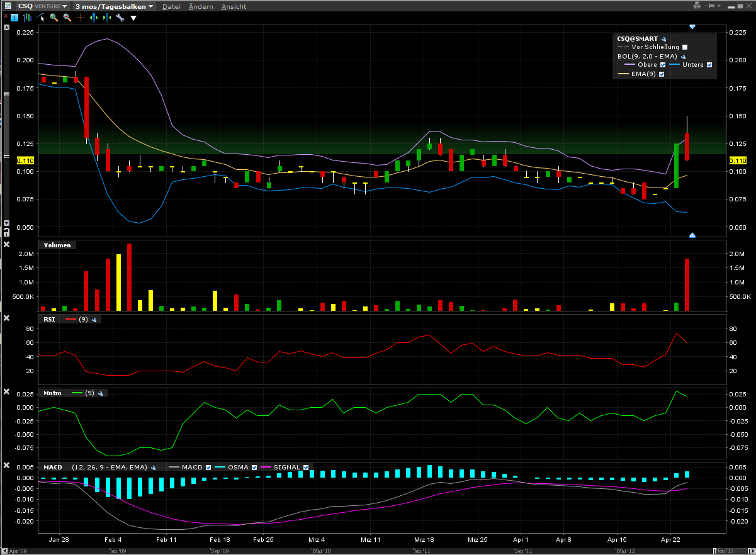Open chart settings with wrench icon
The width and height of the screenshot is (756, 555).
tap(120, 18)
